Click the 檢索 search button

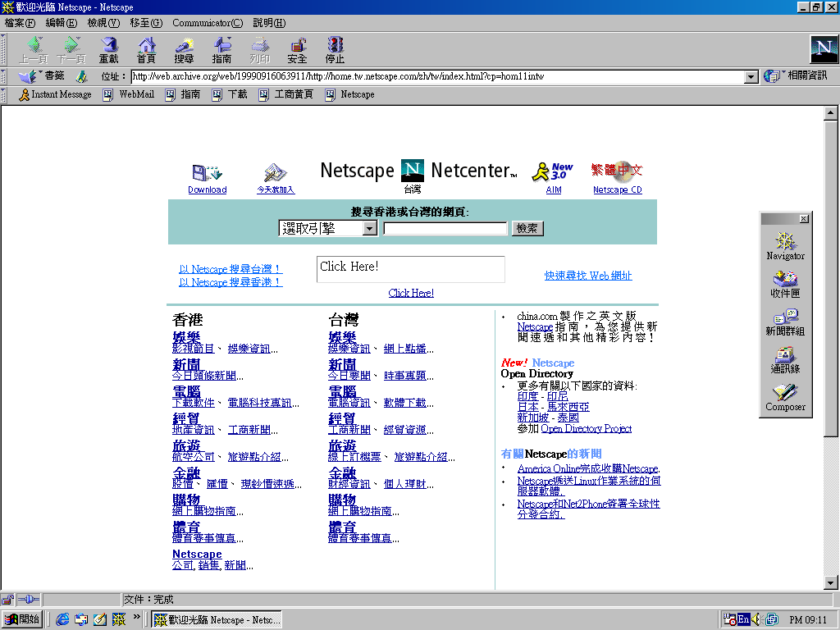(x=527, y=229)
